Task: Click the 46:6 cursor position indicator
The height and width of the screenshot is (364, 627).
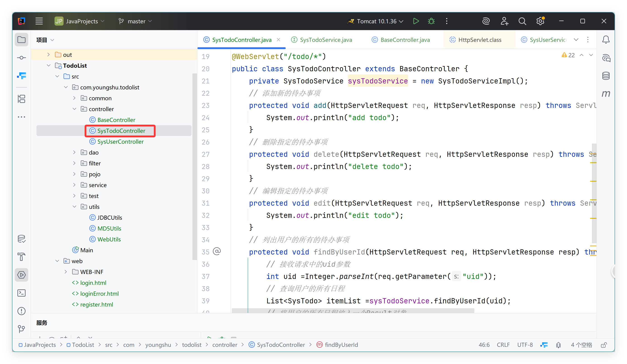Action: coord(484,345)
